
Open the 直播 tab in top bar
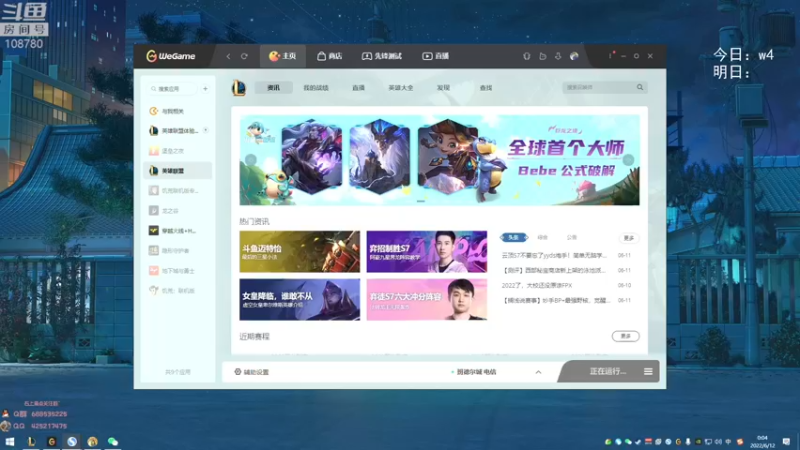pos(436,56)
